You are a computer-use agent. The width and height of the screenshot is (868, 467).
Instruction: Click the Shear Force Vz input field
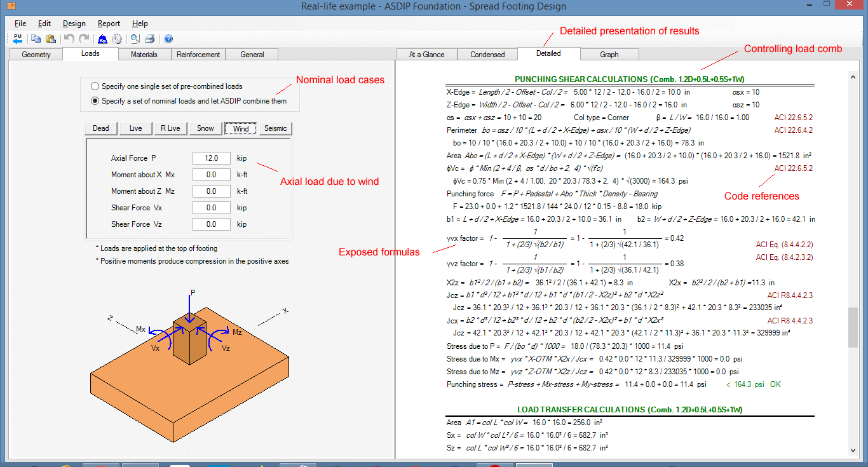(x=212, y=224)
